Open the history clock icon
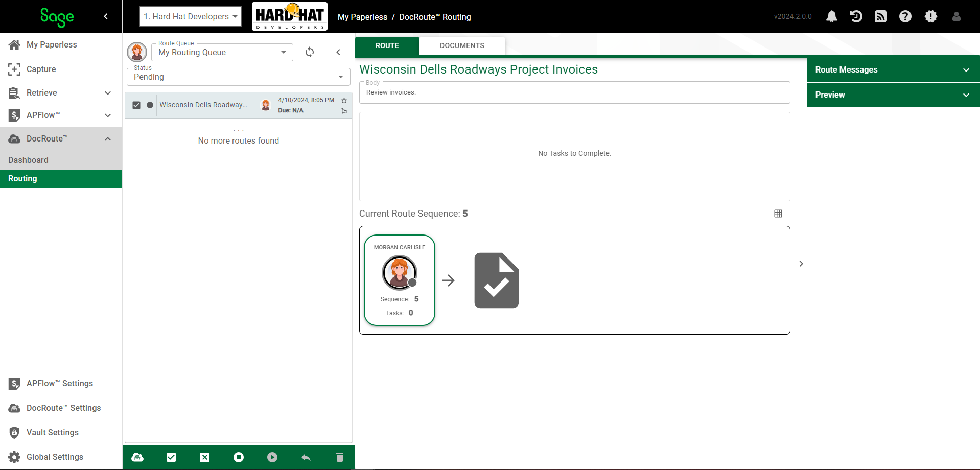The width and height of the screenshot is (980, 470). click(856, 16)
